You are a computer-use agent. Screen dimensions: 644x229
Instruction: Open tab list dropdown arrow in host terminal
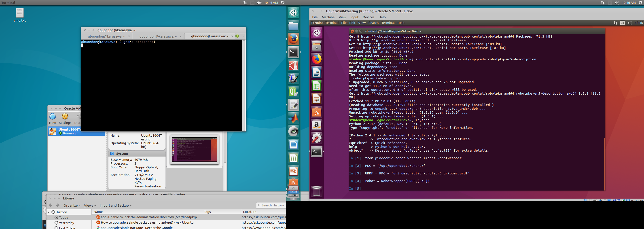[x=243, y=36]
